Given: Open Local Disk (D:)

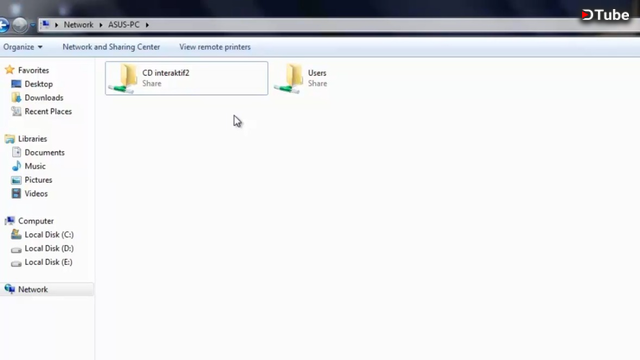Looking at the screenshot, I should 49,248.
